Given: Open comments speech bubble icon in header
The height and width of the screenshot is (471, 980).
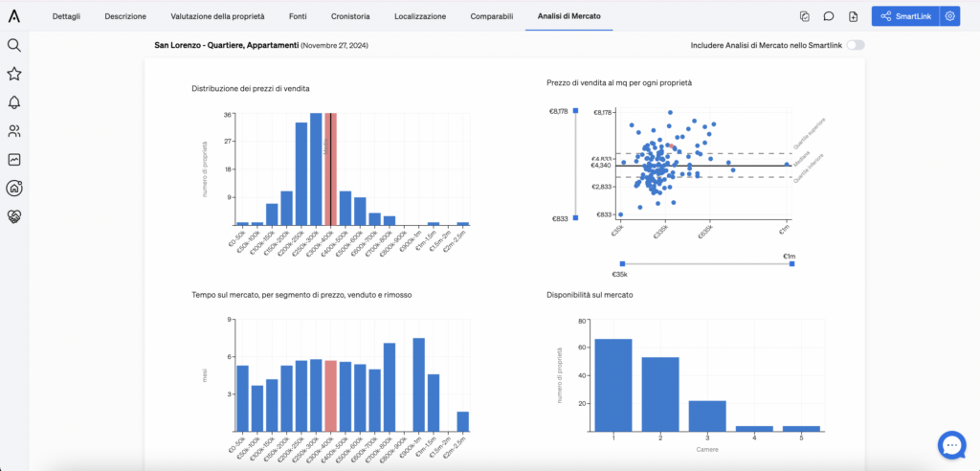Looking at the screenshot, I should 829,16.
